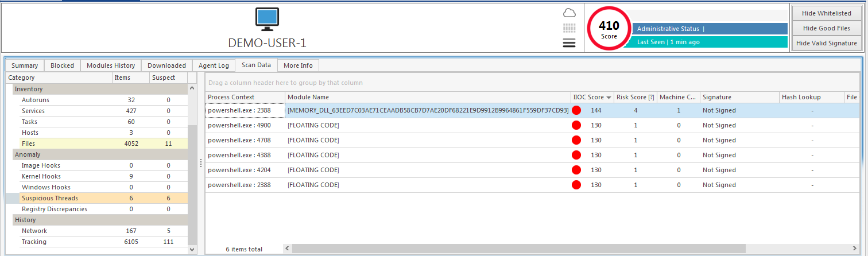Click the 6 items total status text
Viewport: 868px width, 256px height.
(x=244, y=249)
